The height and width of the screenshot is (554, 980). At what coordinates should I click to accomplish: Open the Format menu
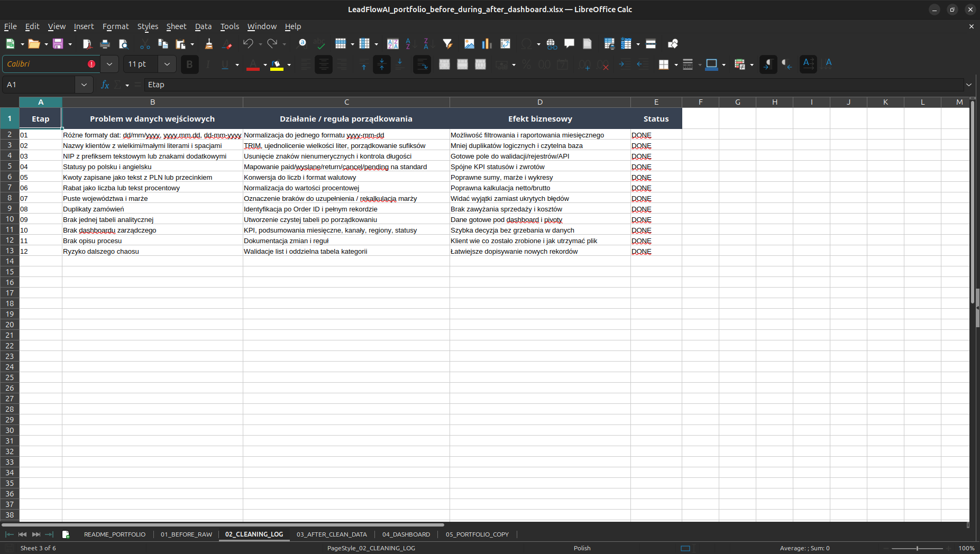115,26
